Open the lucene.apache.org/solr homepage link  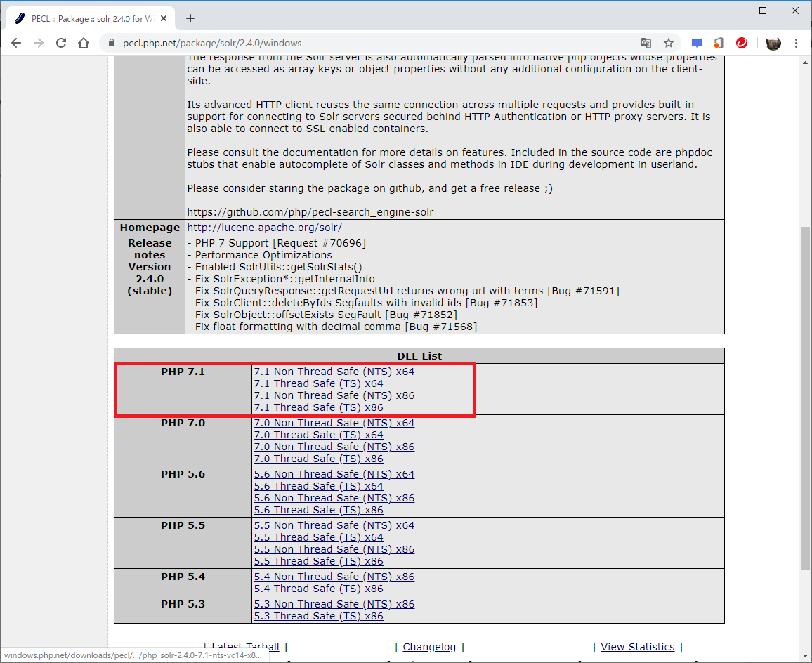[264, 228]
